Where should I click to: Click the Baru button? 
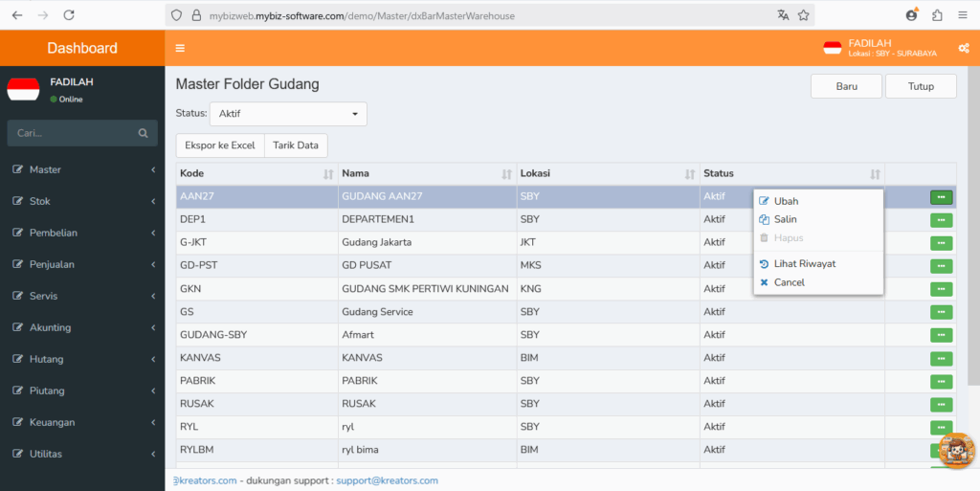[846, 86]
